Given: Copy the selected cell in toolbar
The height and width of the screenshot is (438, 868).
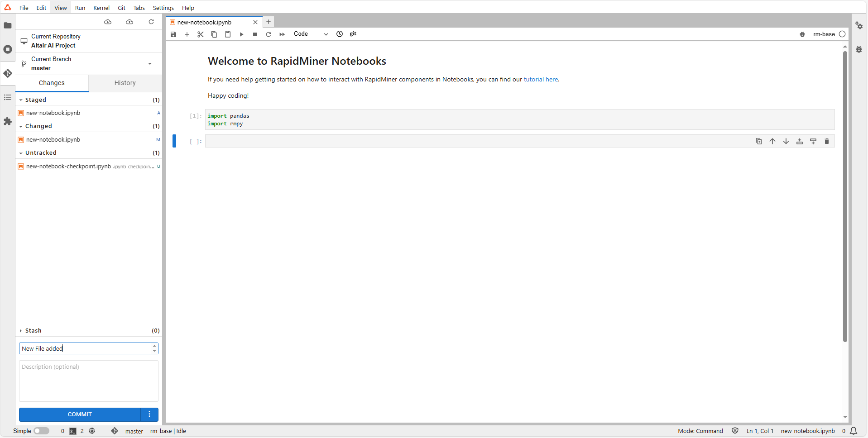Looking at the screenshot, I should (214, 34).
